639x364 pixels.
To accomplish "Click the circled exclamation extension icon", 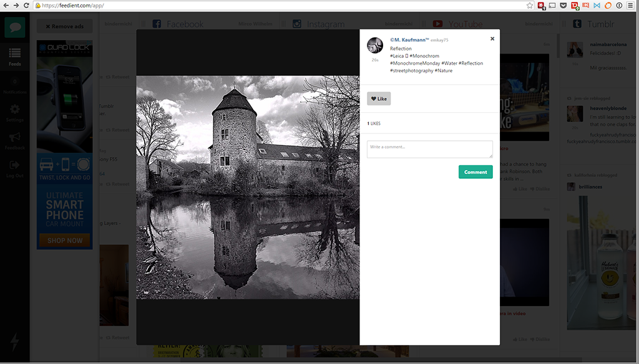I will tap(619, 5).
